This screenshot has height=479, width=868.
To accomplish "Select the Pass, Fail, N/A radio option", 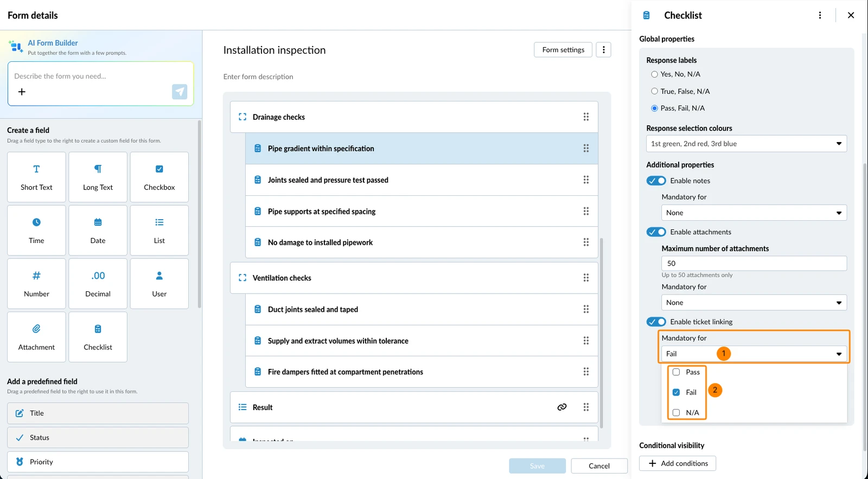I will tap(654, 108).
